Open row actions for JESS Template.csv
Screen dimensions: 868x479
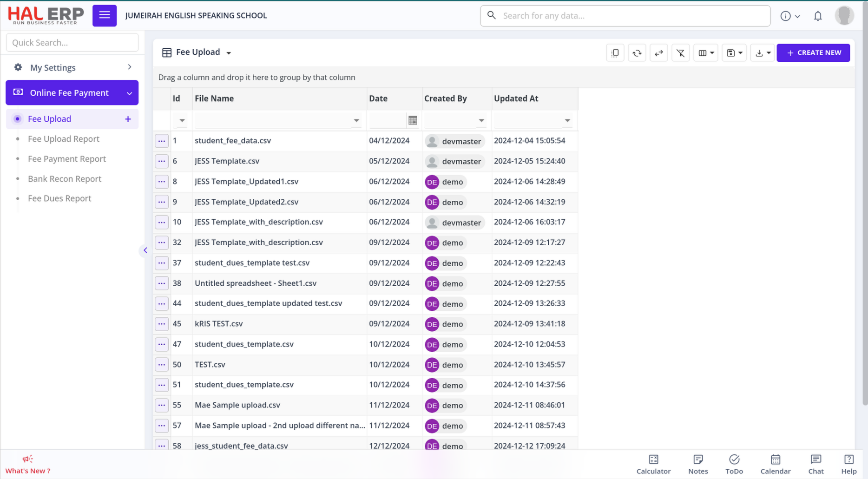tap(162, 161)
